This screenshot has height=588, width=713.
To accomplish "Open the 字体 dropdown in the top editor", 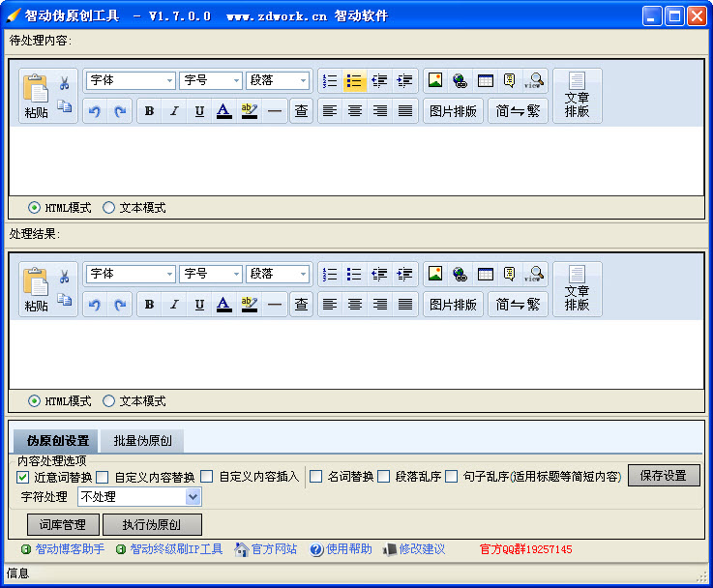I will (x=131, y=81).
